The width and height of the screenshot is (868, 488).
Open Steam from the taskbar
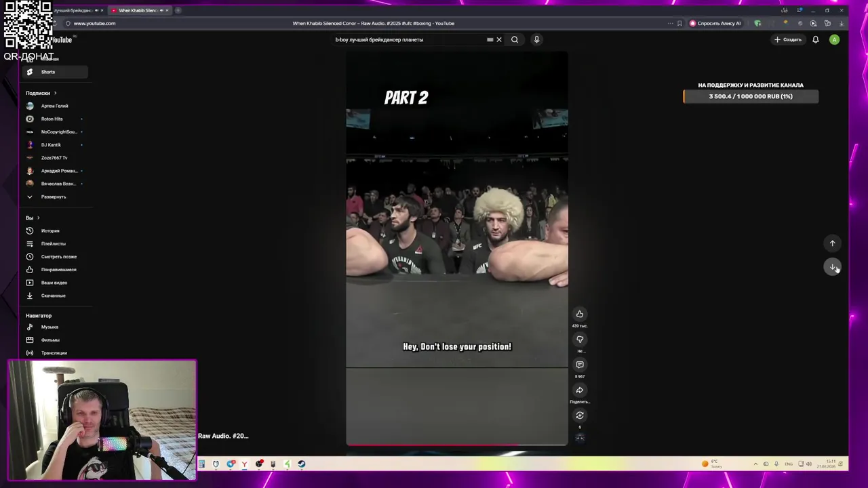tap(302, 464)
